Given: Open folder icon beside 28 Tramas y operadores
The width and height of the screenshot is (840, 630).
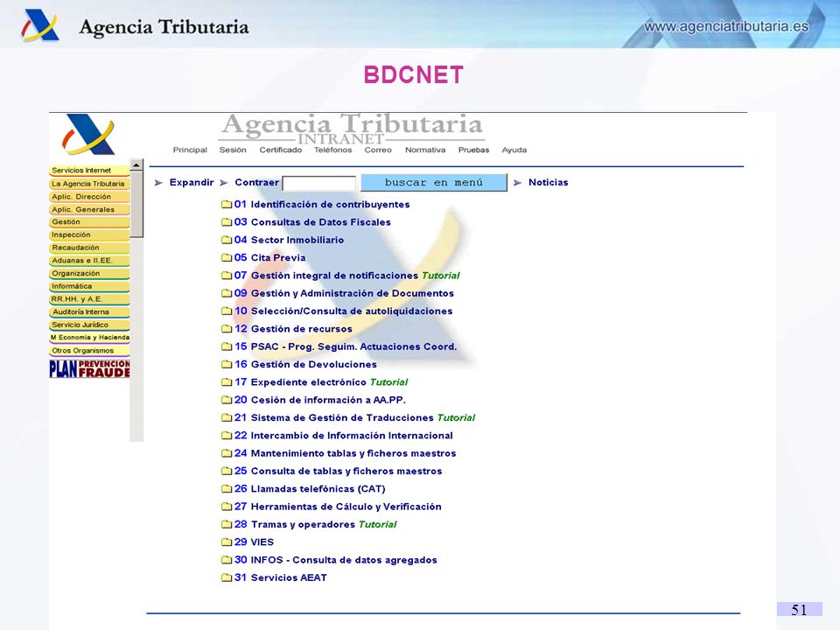Looking at the screenshot, I should click(227, 524).
